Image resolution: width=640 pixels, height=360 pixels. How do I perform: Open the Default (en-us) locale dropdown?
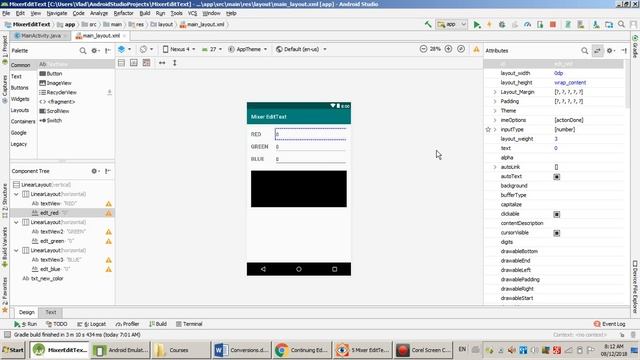click(x=301, y=49)
